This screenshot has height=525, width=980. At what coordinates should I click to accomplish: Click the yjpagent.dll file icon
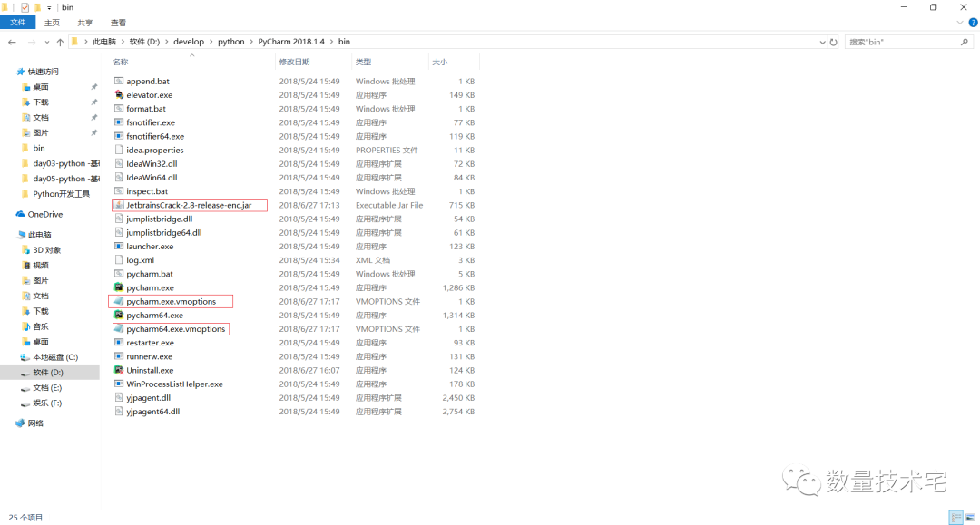click(119, 397)
